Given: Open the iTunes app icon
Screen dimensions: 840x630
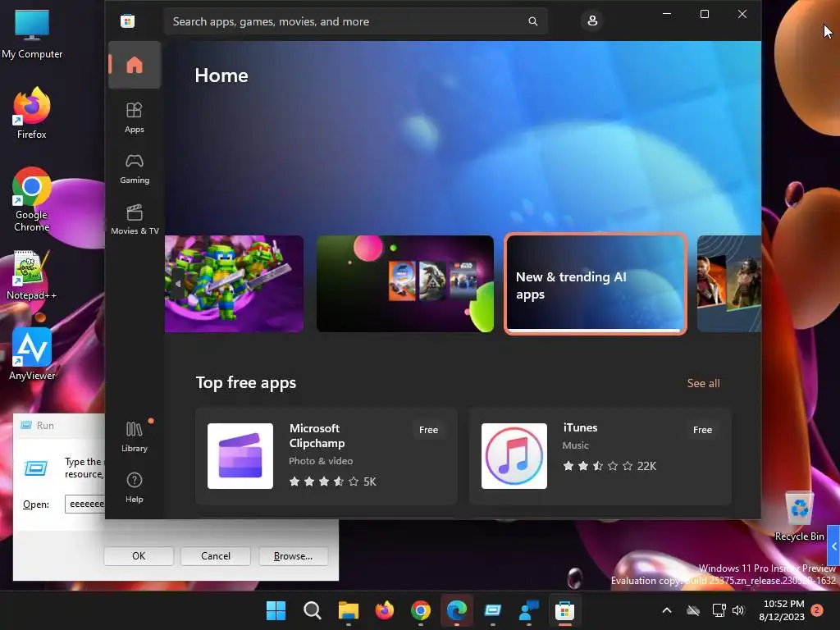Looking at the screenshot, I should click(x=514, y=456).
